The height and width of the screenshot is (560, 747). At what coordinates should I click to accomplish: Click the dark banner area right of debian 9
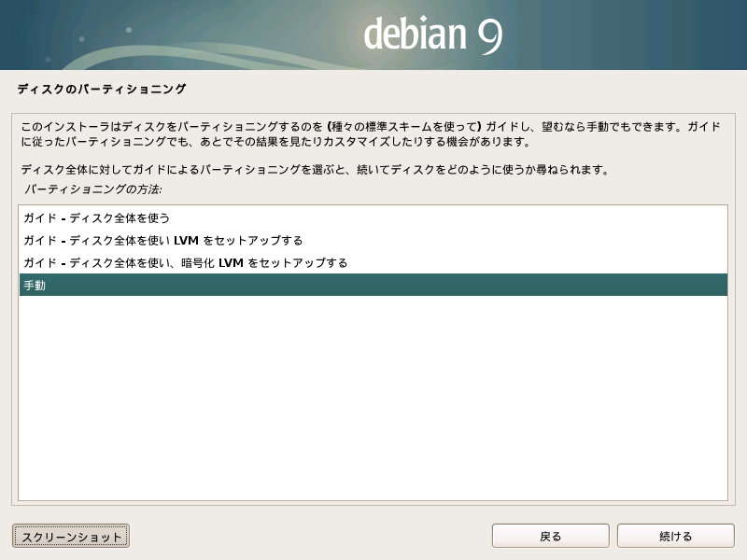[635, 35]
